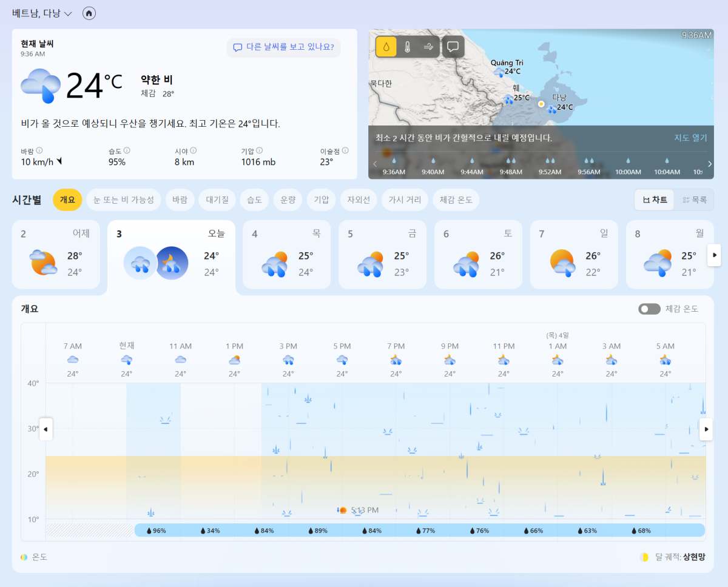Viewport: 728px width, 587px height.
Task: Click the wind info icon beside 바람
Action: click(39, 150)
